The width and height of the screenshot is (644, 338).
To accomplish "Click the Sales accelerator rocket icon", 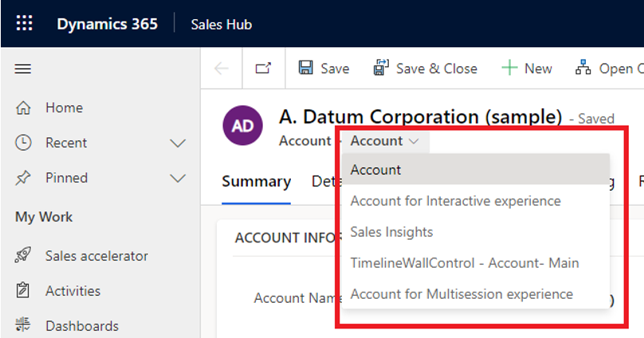I will pos(23,255).
